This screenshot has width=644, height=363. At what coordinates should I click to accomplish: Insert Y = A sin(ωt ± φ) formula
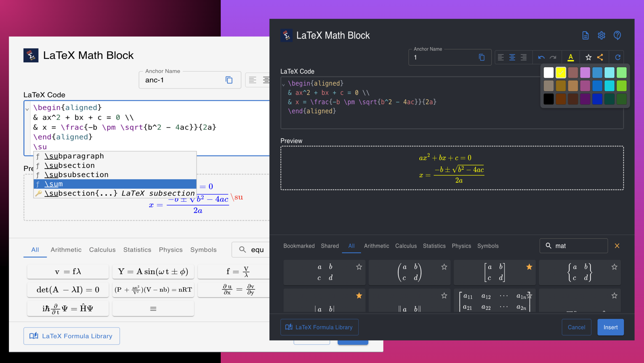153,271
